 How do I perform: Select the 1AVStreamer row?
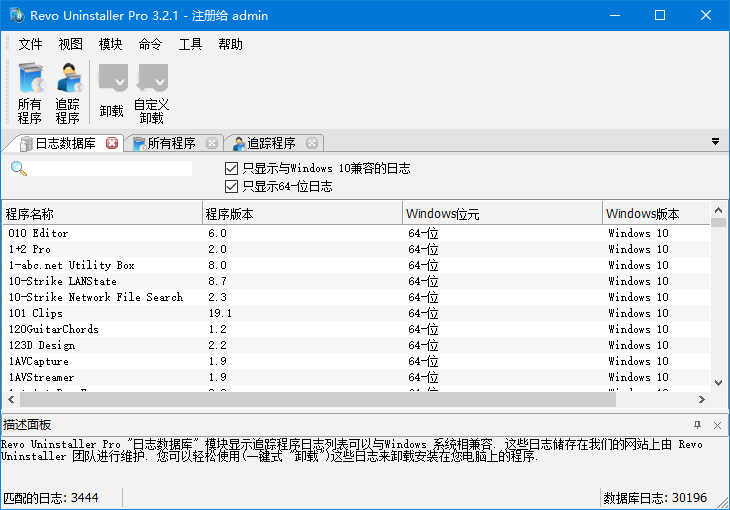[356, 377]
